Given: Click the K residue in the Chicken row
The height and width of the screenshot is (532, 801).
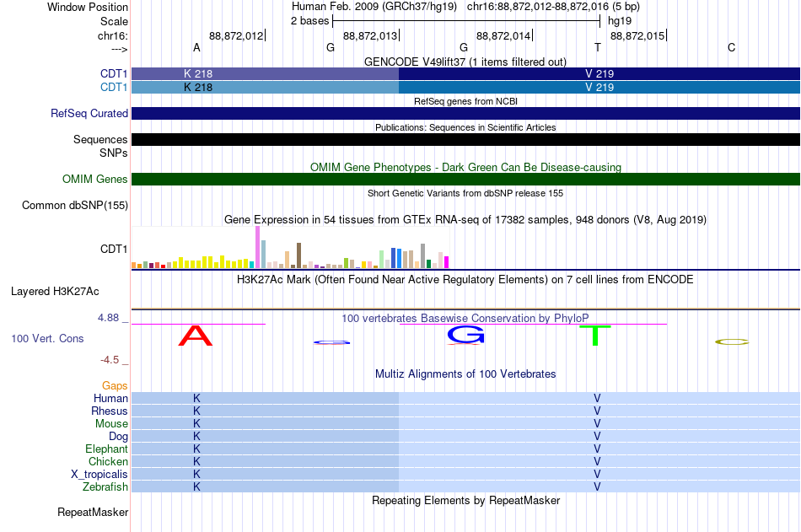Looking at the screenshot, I should coord(196,461).
